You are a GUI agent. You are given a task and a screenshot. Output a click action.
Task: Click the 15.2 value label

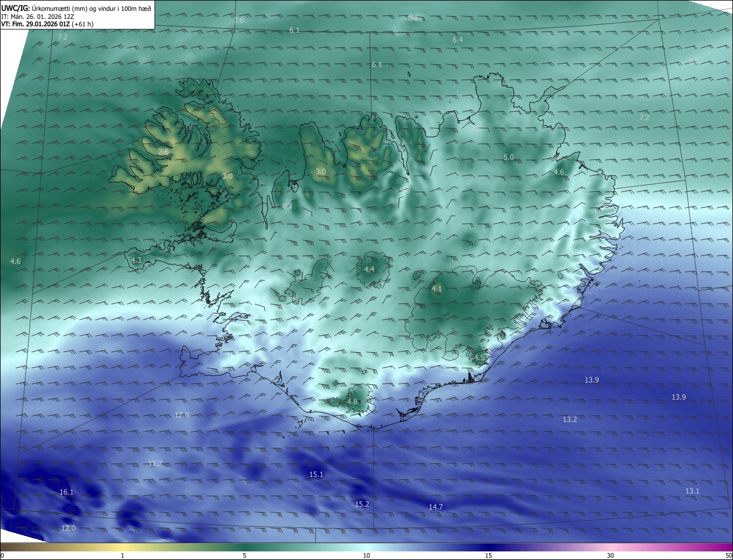[x=362, y=504]
